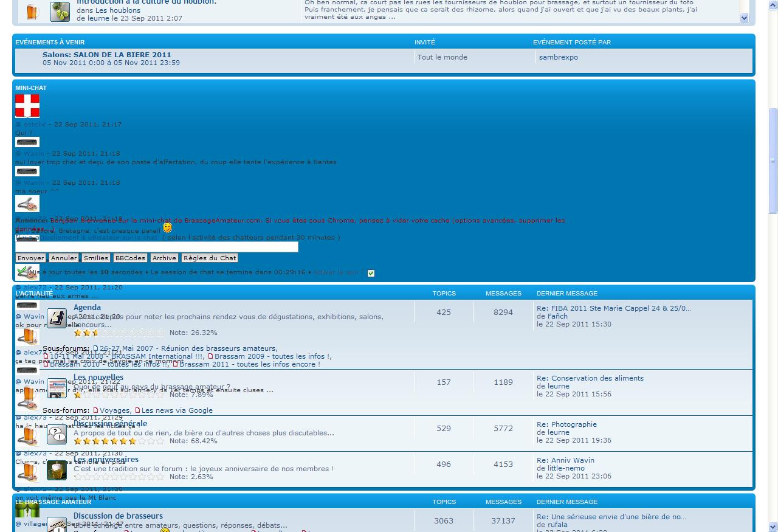Open the chat Archive
The width and height of the screenshot is (778, 532).
click(164, 258)
